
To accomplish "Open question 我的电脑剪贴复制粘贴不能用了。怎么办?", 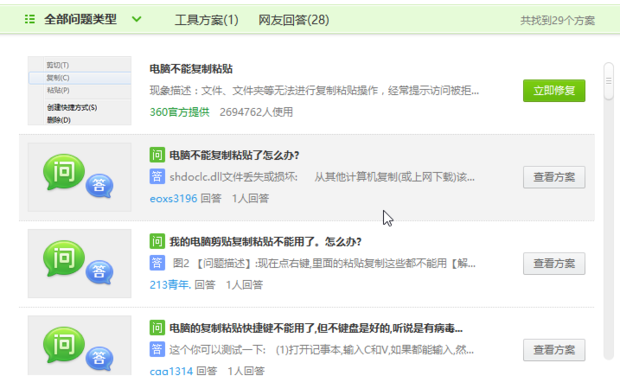I will pos(265,242).
